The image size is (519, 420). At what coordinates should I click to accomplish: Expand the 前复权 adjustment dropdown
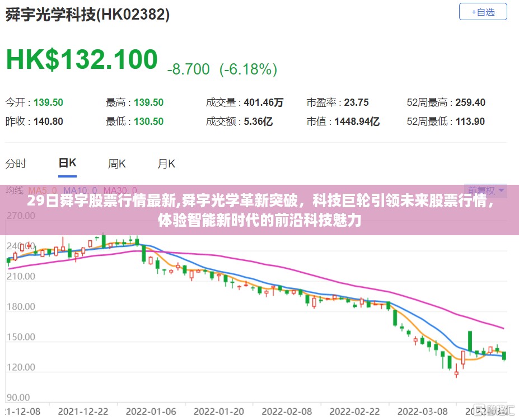click(x=485, y=190)
